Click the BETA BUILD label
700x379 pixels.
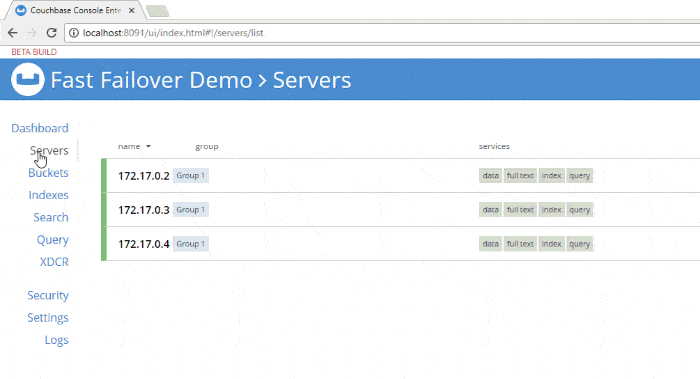(x=34, y=52)
